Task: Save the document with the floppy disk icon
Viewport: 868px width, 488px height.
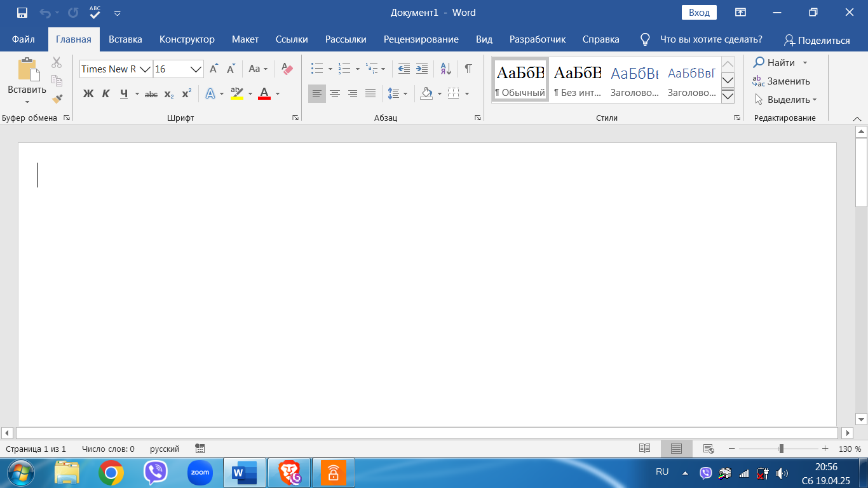Action: tap(22, 13)
